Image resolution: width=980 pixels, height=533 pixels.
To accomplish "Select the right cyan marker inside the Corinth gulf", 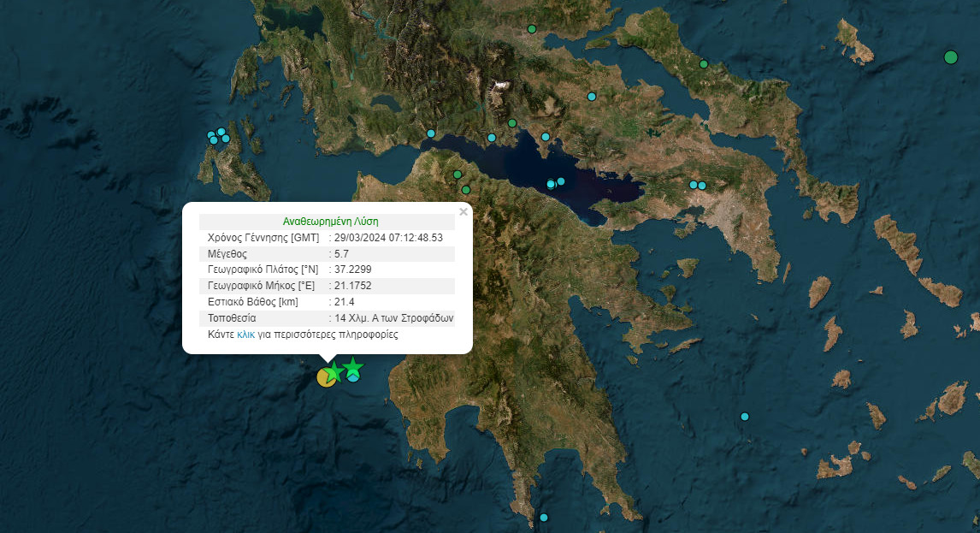I will (x=561, y=181).
